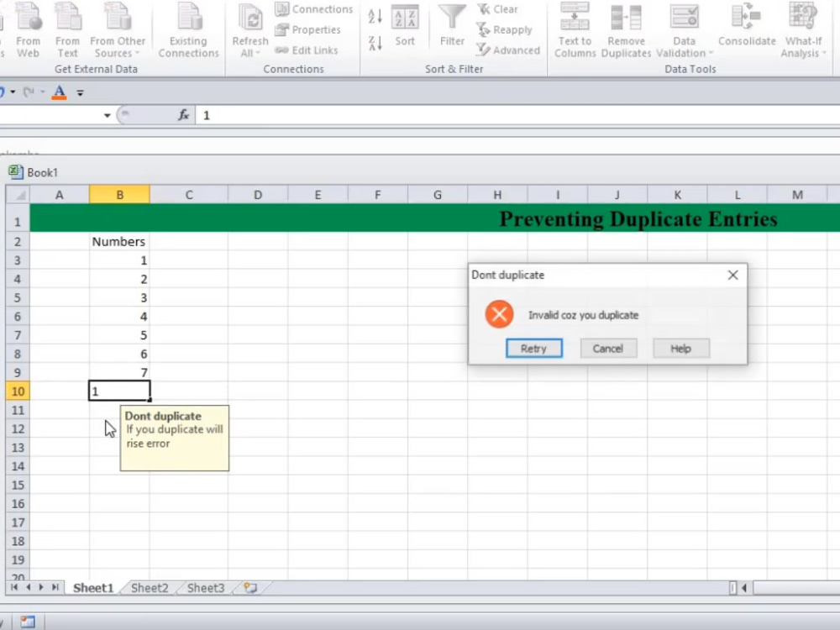
Task: Clear the current filter
Action: 497,9
